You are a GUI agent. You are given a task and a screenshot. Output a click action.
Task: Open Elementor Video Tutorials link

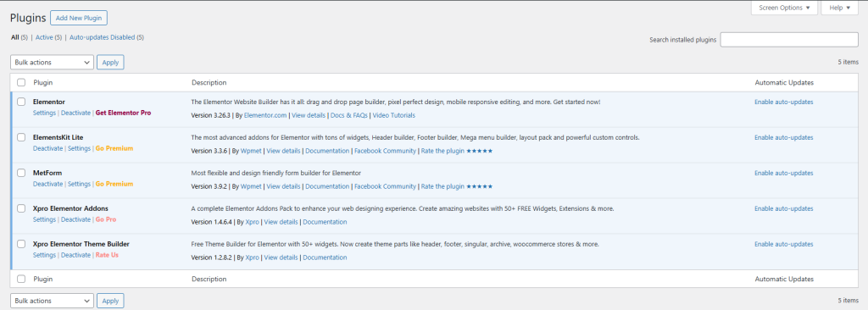(x=393, y=115)
